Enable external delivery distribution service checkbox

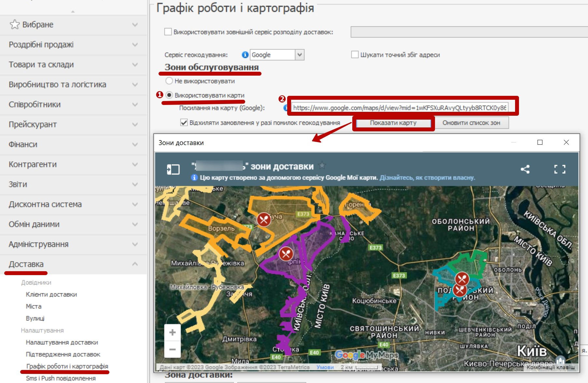coord(168,32)
